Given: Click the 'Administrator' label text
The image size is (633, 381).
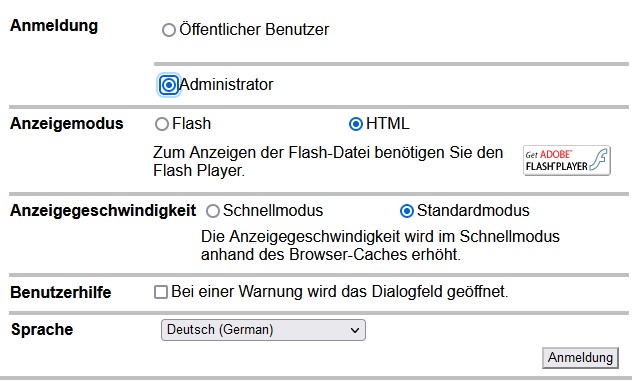Looking at the screenshot, I should pos(226,84).
